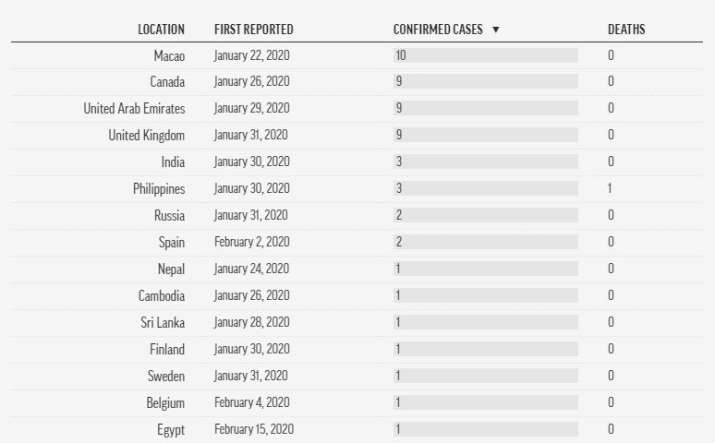The image size is (715, 443).
Task: Click the Philippines deaths count of 1
Action: coord(610,188)
